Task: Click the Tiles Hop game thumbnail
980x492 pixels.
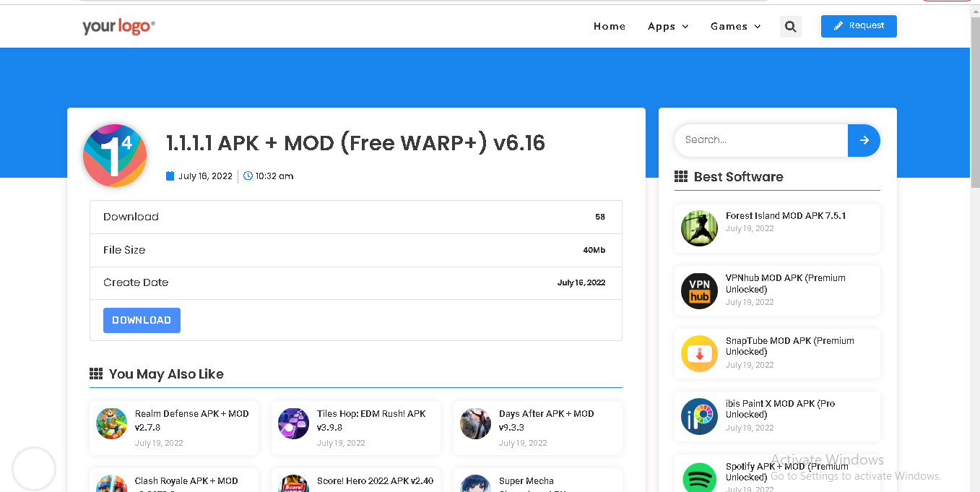Action: [x=294, y=423]
